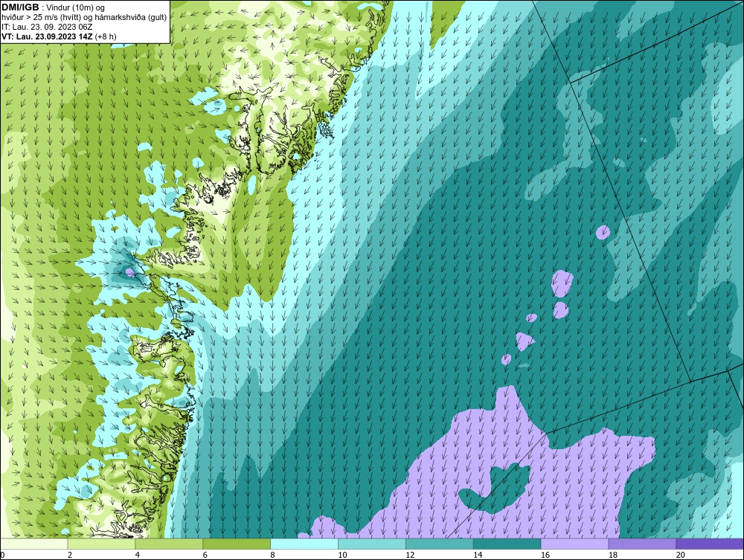Click the 'VT: Lau. 23.09.2023 14Z' valid time

point(47,36)
